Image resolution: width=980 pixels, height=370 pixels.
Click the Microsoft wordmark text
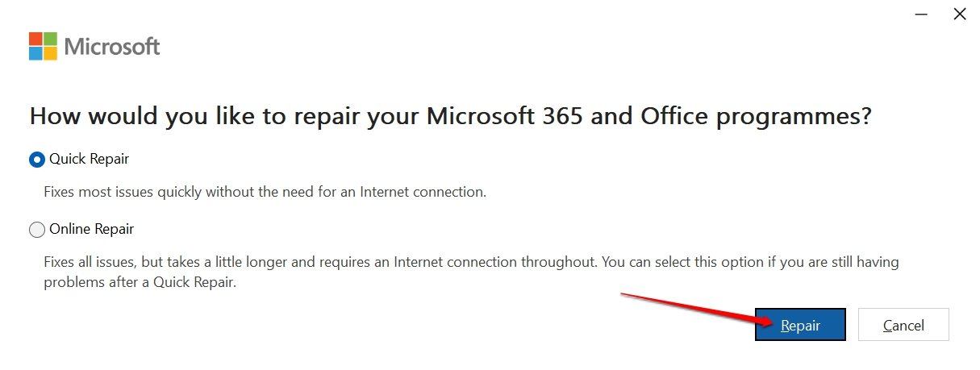(112, 47)
